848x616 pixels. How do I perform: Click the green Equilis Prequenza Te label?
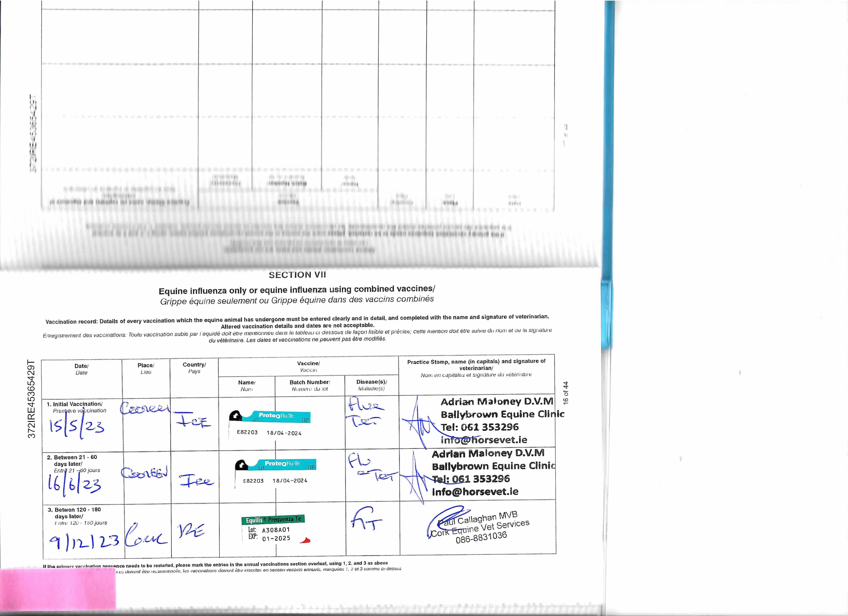pos(273,519)
